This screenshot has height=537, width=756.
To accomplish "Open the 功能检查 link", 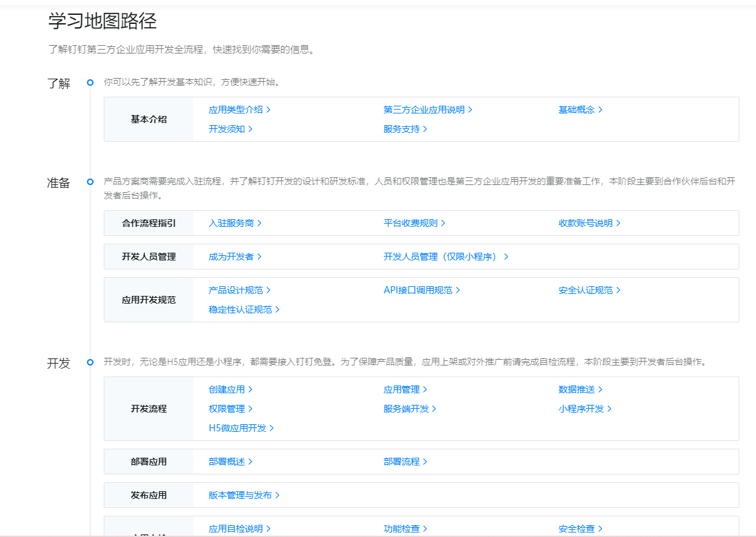I will [405, 529].
